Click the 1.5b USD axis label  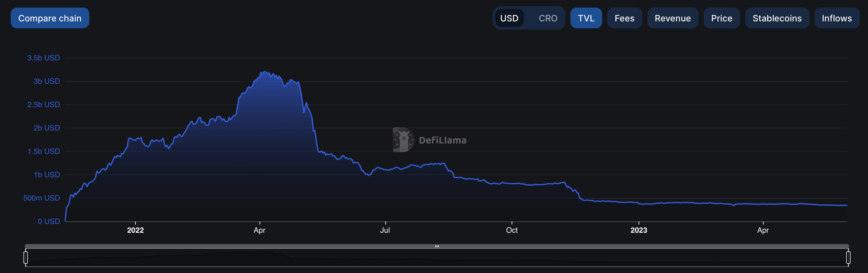tap(43, 151)
